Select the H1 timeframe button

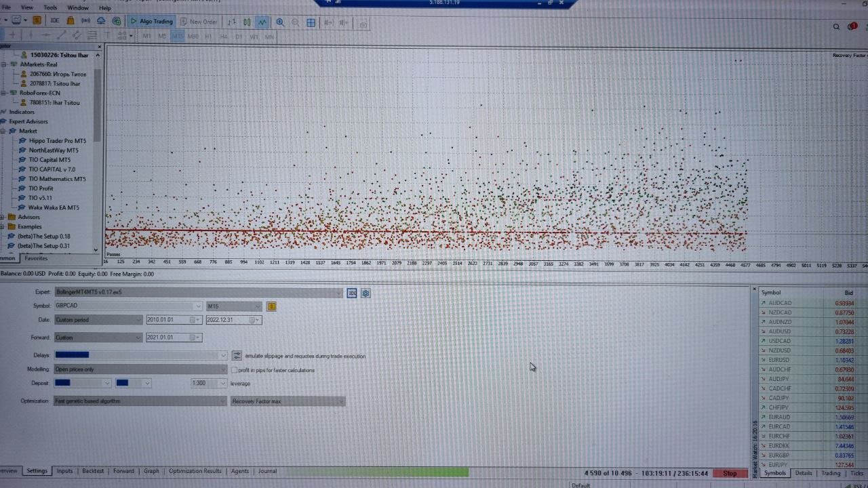[x=208, y=36]
